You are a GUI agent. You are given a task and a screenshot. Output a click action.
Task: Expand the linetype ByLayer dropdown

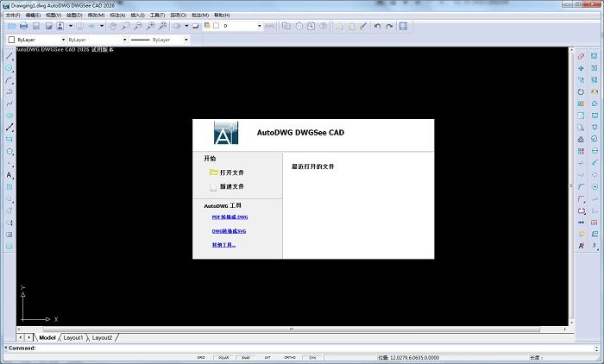(x=124, y=40)
